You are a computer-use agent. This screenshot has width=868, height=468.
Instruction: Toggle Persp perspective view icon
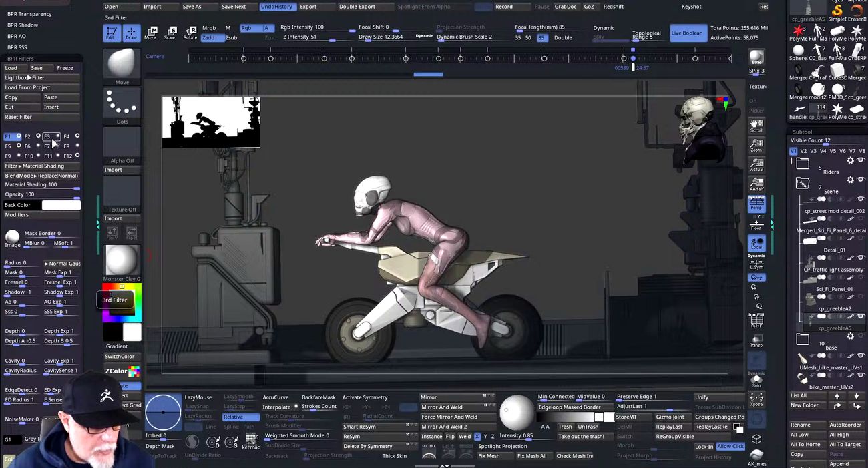[x=756, y=204]
